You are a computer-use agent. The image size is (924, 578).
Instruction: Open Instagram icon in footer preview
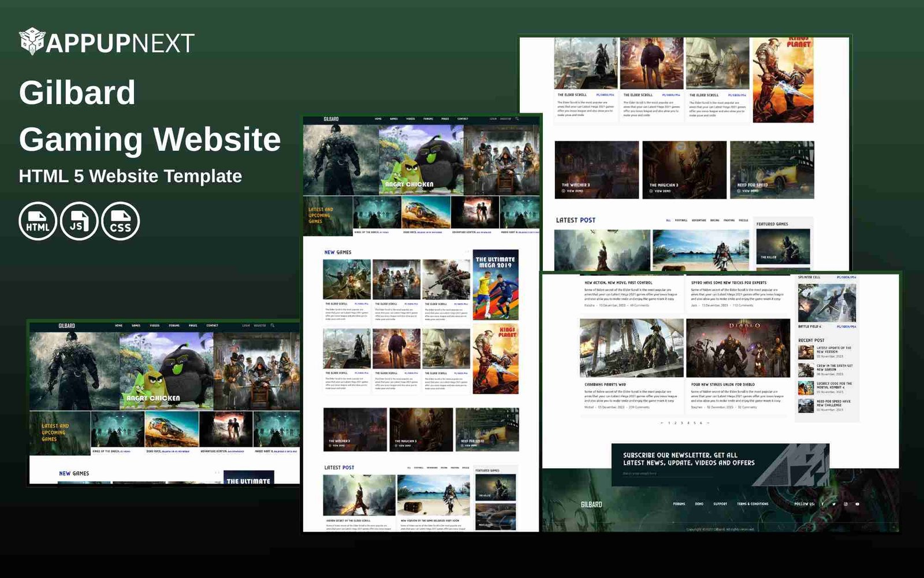(x=845, y=504)
